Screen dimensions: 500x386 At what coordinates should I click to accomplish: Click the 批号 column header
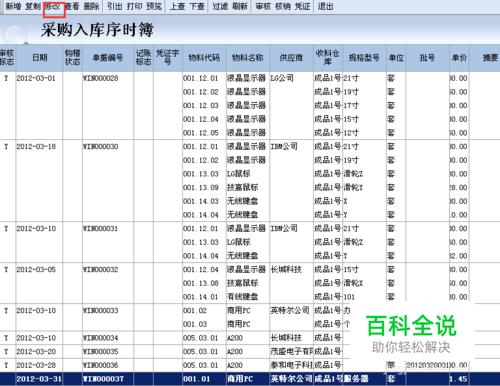click(427, 58)
